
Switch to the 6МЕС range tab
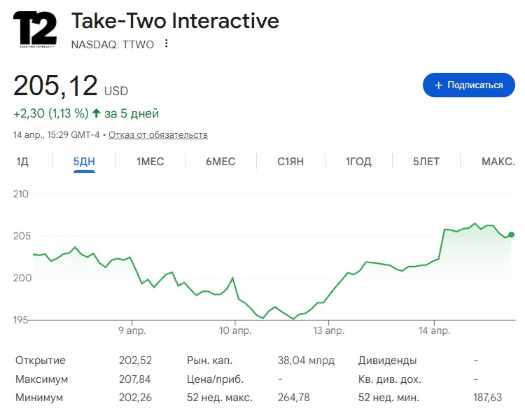coord(220,162)
